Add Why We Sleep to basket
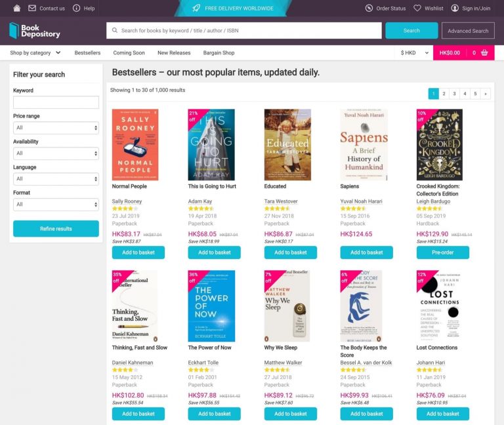Viewport: 504px width, 425px height. [x=291, y=414]
